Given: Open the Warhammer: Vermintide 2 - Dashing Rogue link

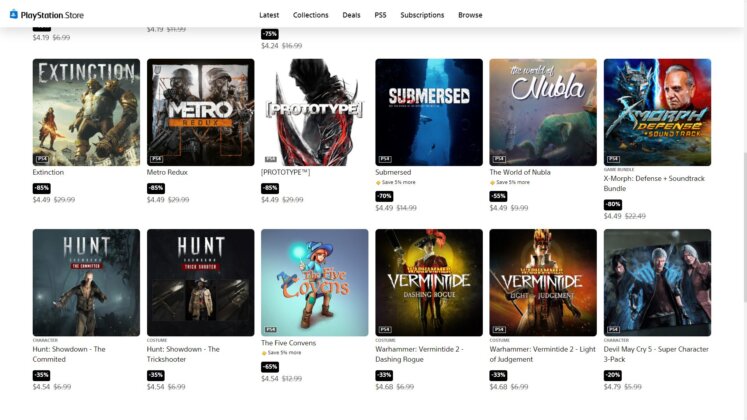Looking at the screenshot, I should tap(419, 354).
